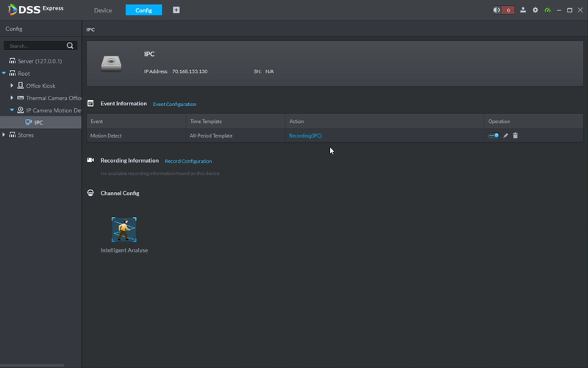Click the Recording Information camera icon
The width and height of the screenshot is (588, 368).
[x=90, y=160]
